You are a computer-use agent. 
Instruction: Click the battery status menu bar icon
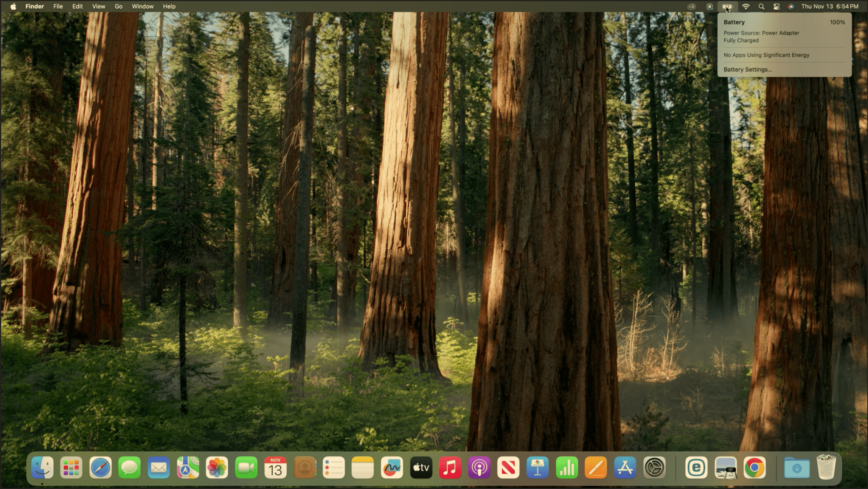[x=727, y=6]
